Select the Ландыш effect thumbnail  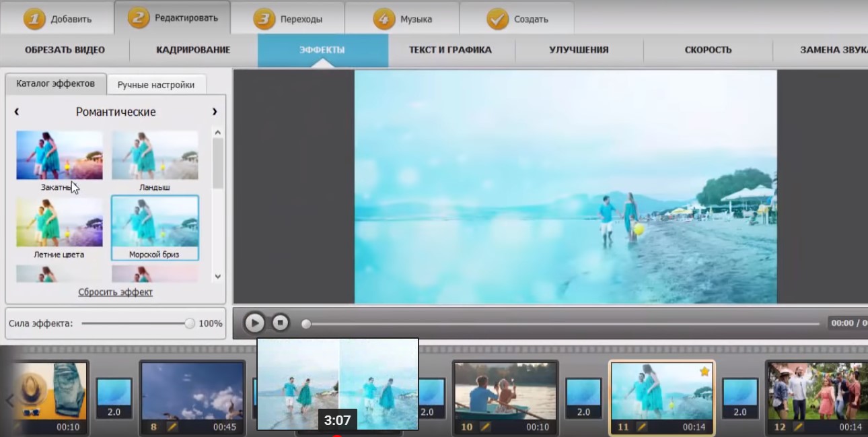[x=155, y=156]
